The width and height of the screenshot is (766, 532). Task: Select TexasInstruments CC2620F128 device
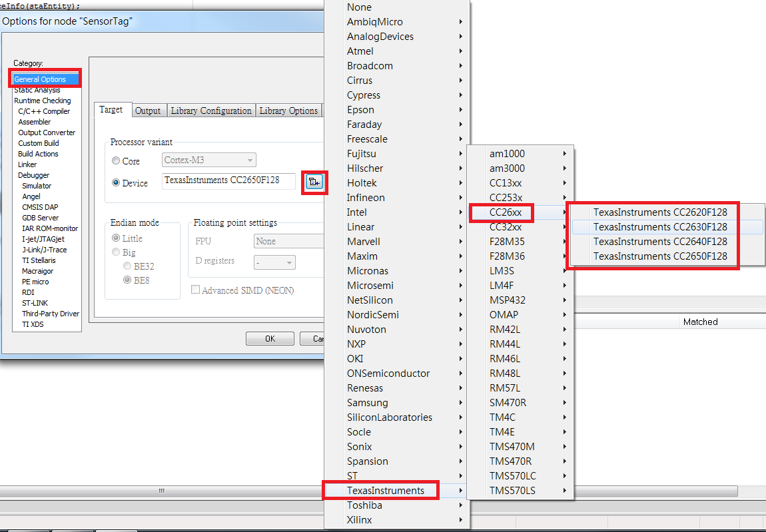tap(667, 212)
